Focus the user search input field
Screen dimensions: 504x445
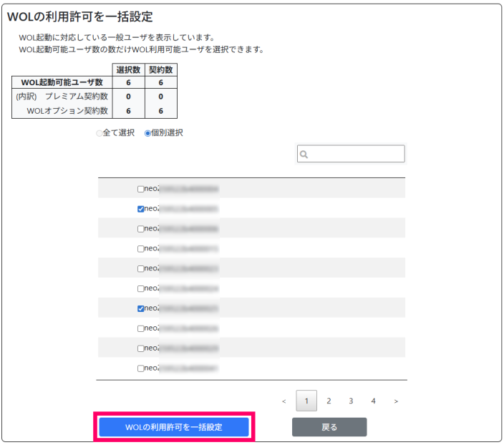356,155
